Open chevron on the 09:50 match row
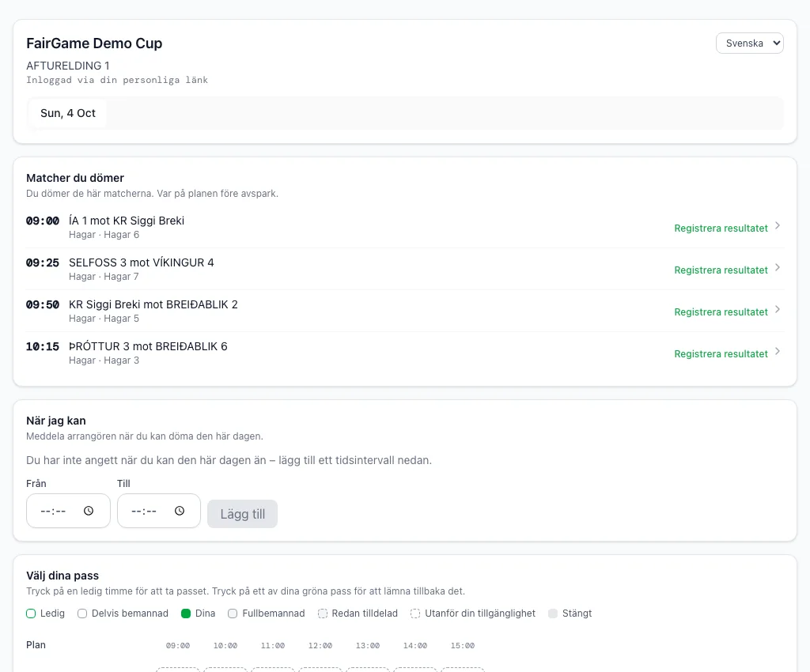 point(778,309)
